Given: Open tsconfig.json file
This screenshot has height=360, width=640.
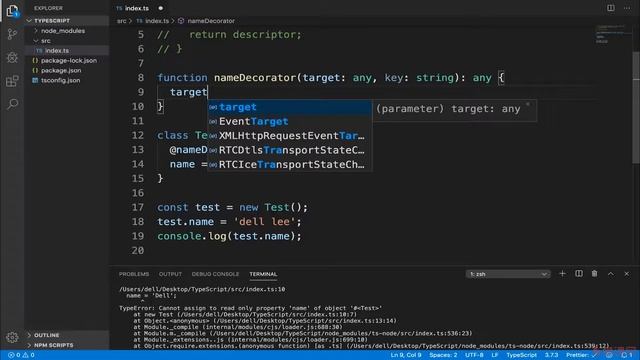Looking at the screenshot, I should [x=66, y=80].
